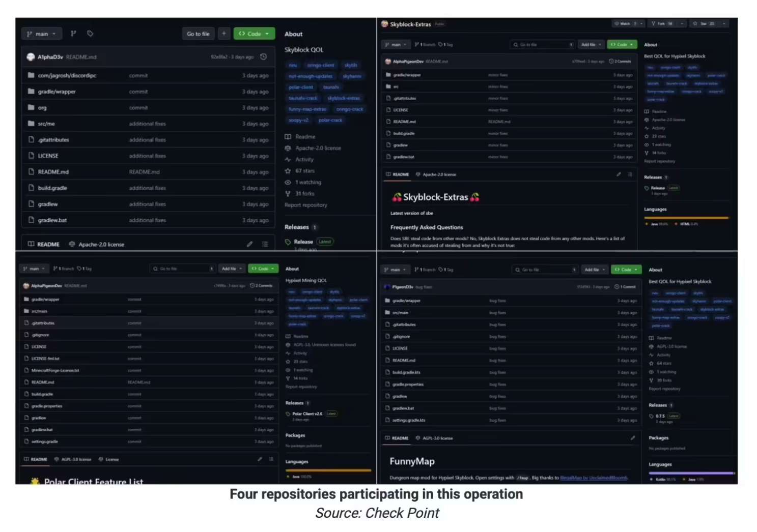Image resolution: width=757 pixels, height=532 pixels.
Task: Follow the RegalMap by UnclaimedBloom6 link
Action: pyautogui.click(x=594, y=478)
